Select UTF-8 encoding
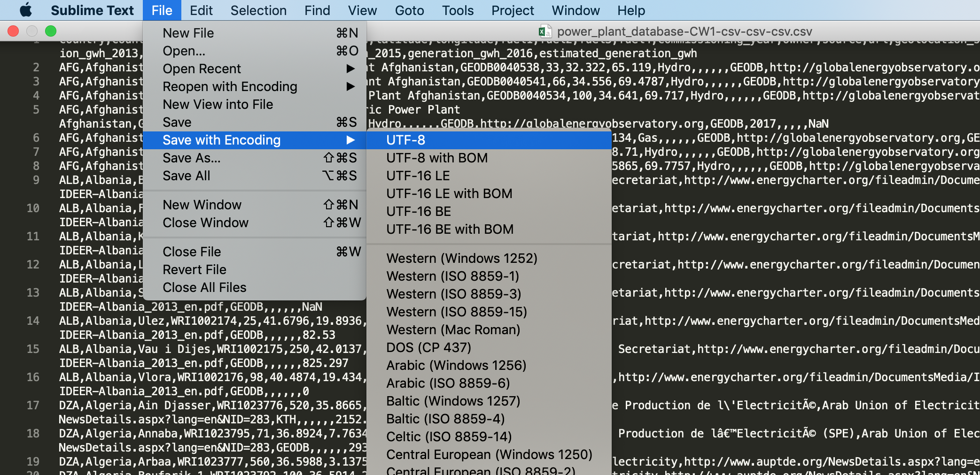The width and height of the screenshot is (980, 475). pyautogui.click(x=405, y=140)
